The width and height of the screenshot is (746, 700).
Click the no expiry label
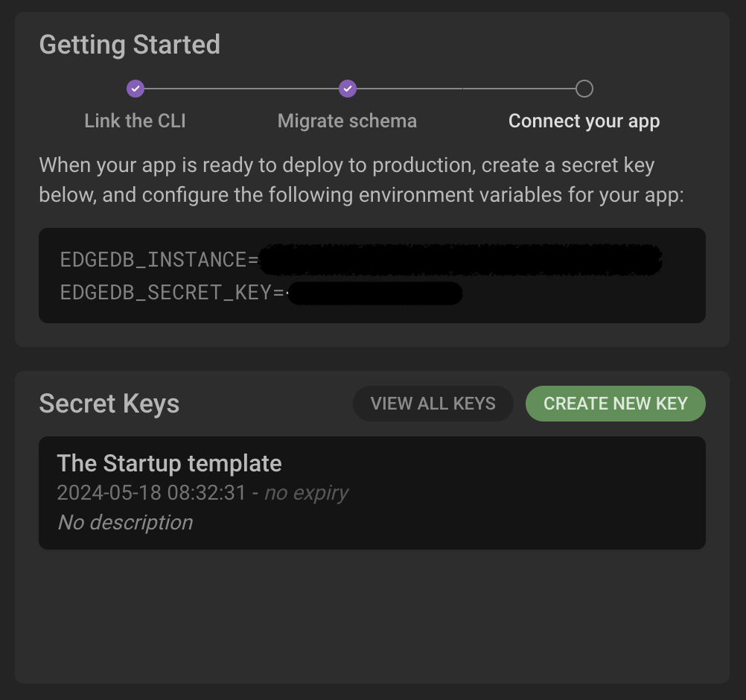pos(306,493)
